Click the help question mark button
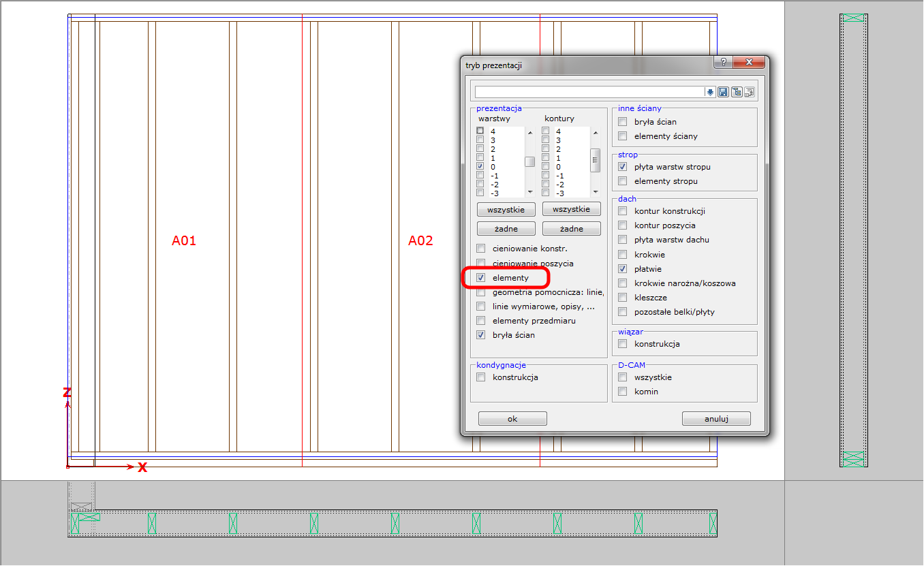The height and width of the screenshot is (566, 924). (x=722, y=63)
